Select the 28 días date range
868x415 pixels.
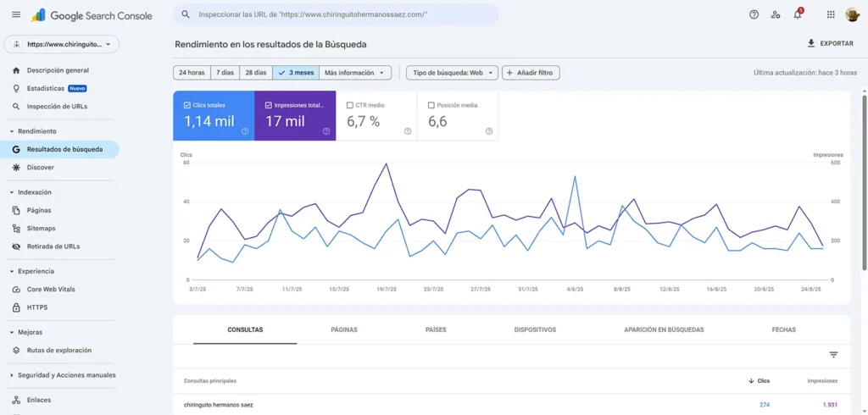pos(255,73)
